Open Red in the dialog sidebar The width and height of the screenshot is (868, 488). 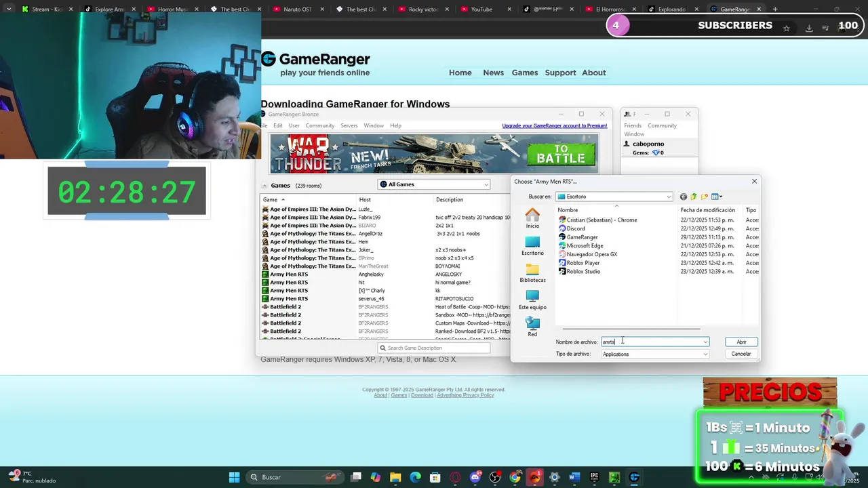(532, 327)
